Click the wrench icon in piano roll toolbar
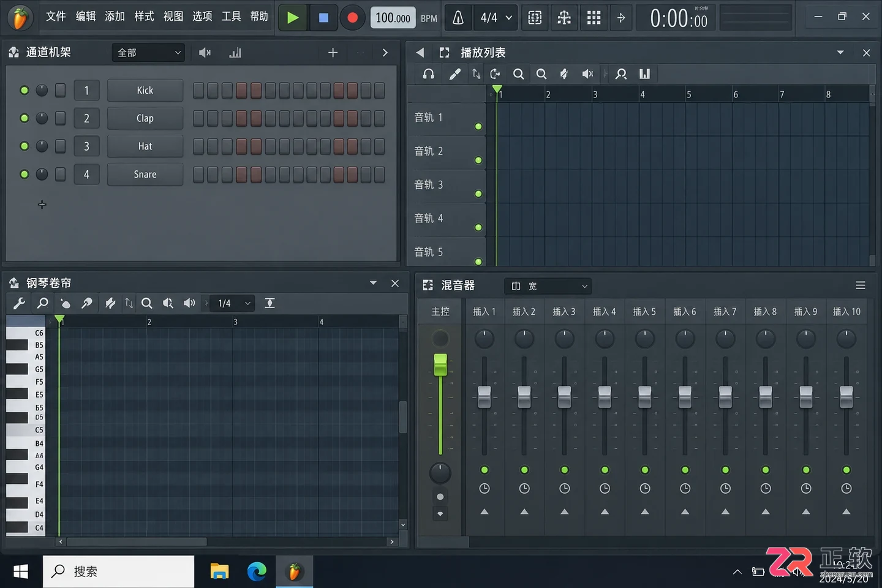The image size is (882, 588). (19, 303)
